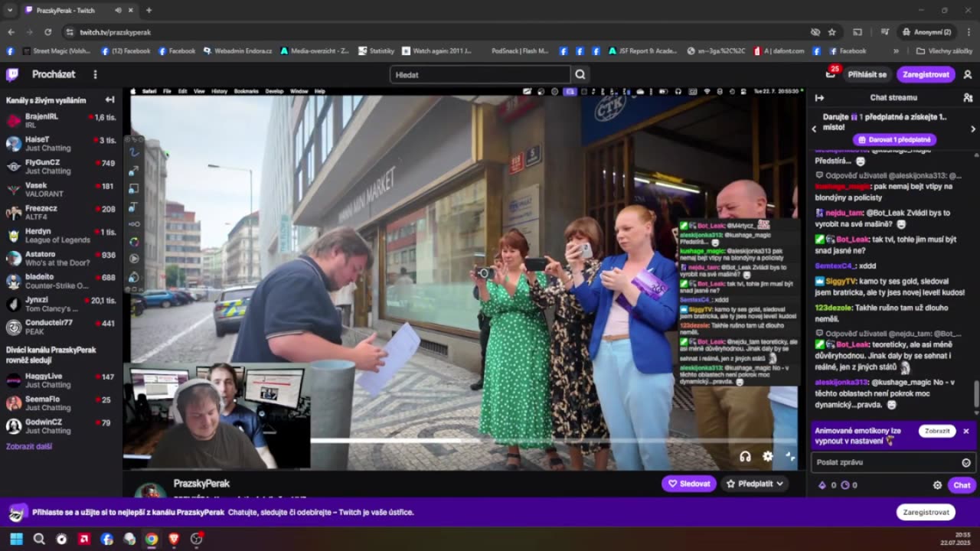Open the Anonymní (2) incognito profile menu
This screenshot has height=551, width=980.
pyautogui.click(x=926, y=32)
